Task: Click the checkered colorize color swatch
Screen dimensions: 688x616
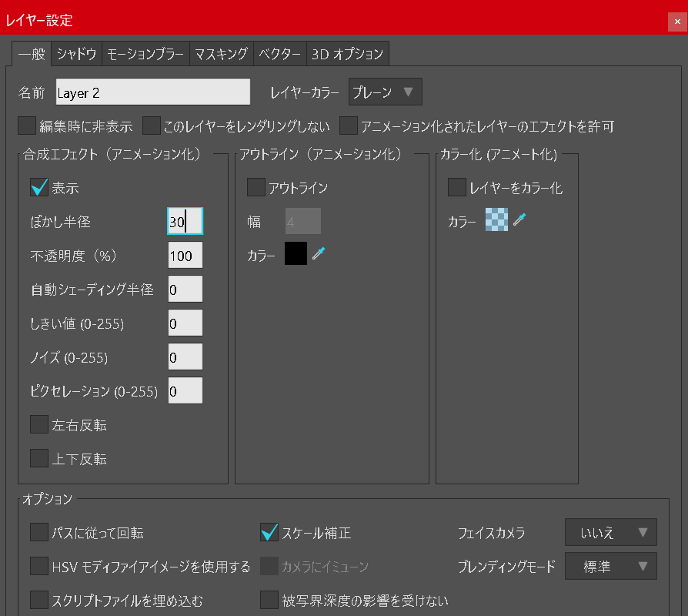Action: coord(496,222)
